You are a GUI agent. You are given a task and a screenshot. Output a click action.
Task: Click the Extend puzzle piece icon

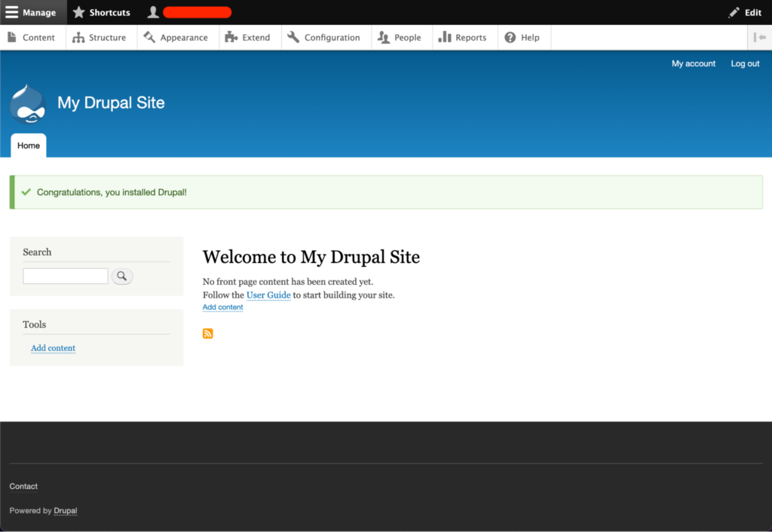point(231,38)
